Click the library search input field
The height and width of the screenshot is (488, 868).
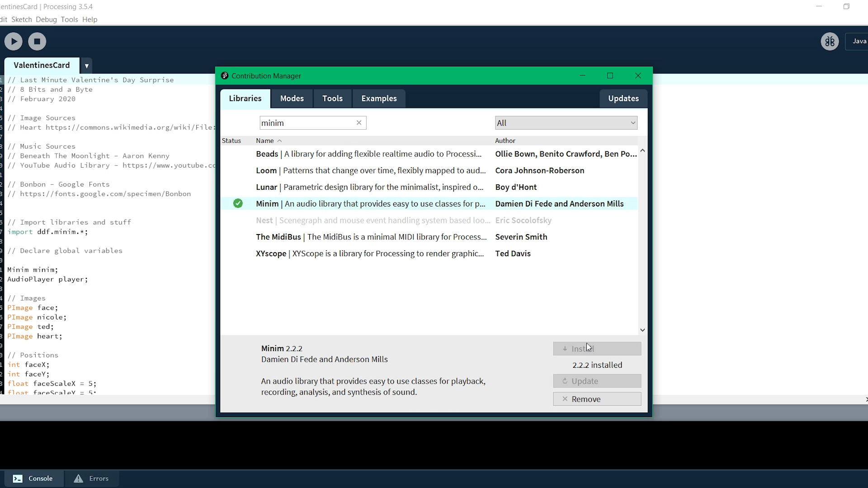pyautogui.click(x=307, y=123)
